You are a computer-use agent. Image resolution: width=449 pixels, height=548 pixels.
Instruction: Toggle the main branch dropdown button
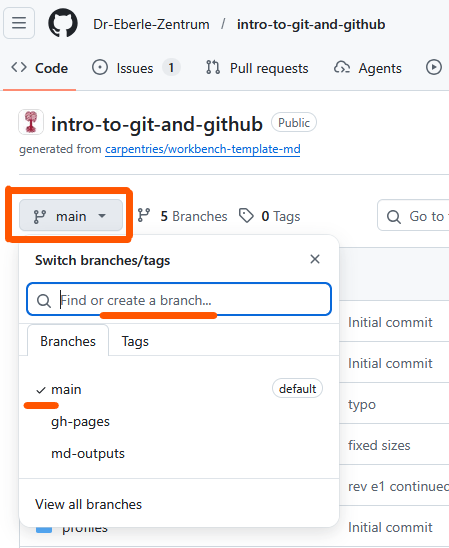(71, 215)
